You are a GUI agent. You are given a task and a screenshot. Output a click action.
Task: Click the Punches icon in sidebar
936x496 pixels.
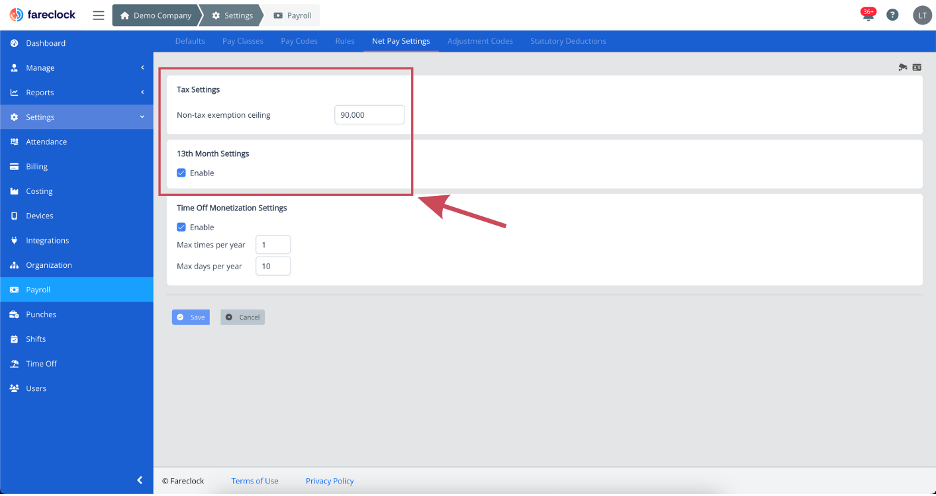14,315
